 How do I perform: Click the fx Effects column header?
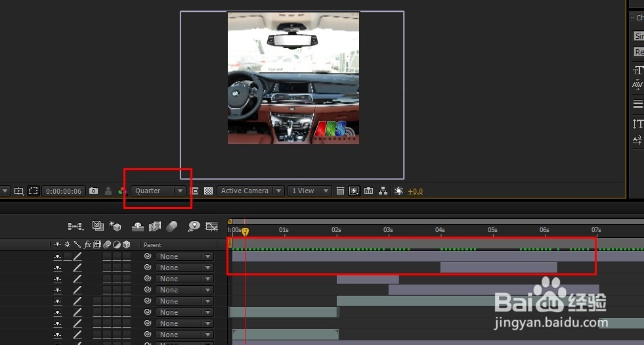pyautogui.click(x=87, y=244)
